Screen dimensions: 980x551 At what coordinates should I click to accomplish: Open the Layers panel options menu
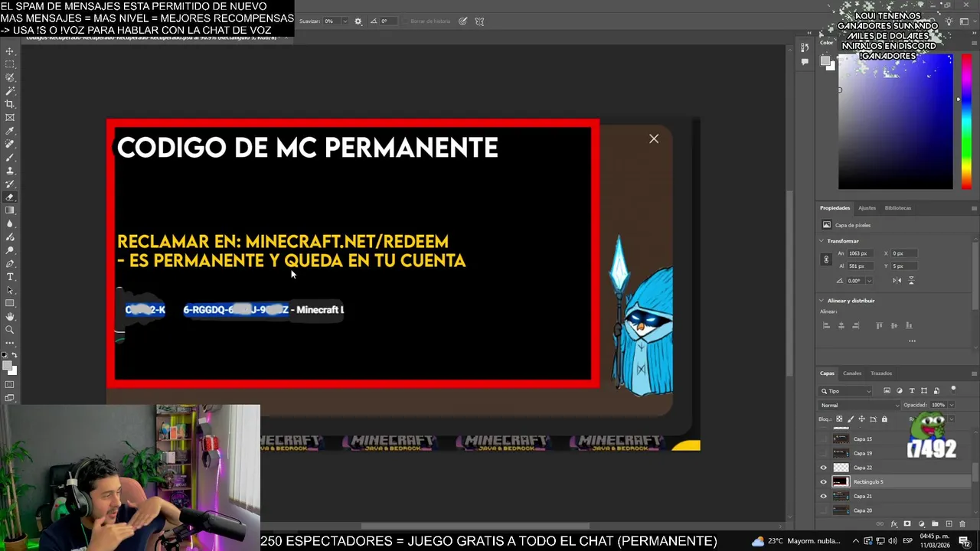coord(975,373)
